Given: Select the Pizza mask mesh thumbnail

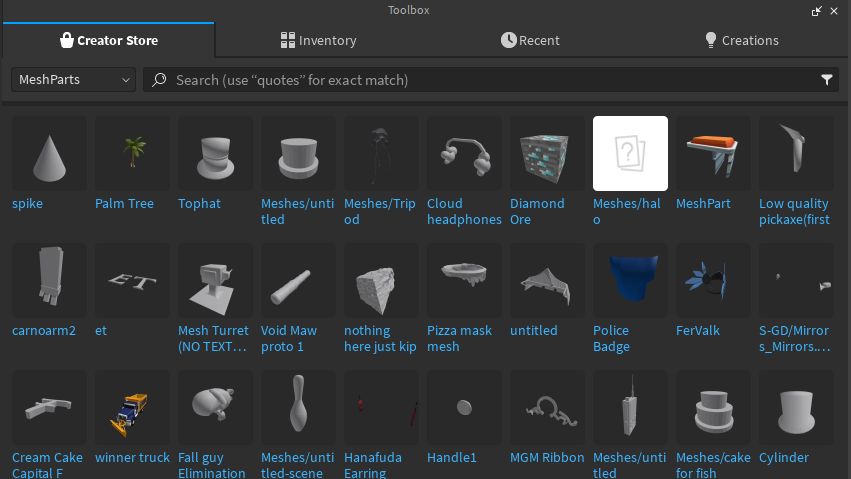Looking at the screenshot, I should tap(465, 280).
